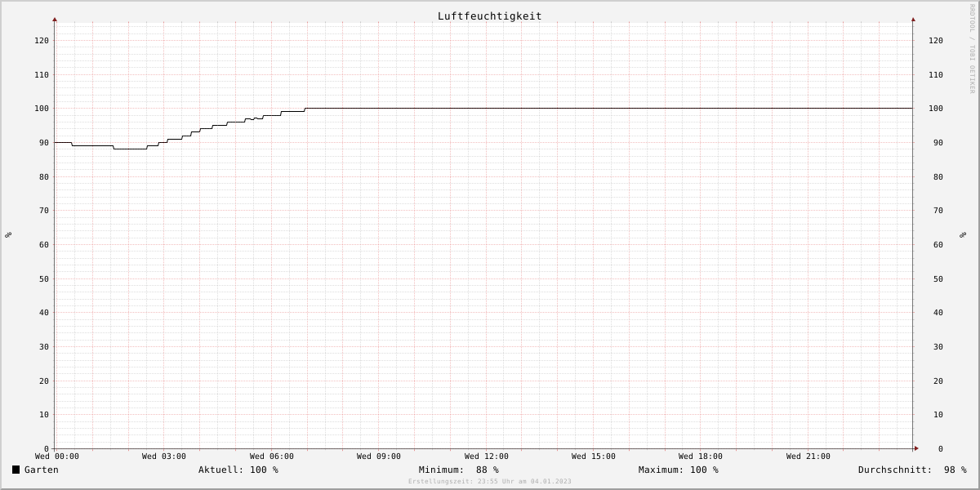Click the 0 label on the right axis
This screenshot has height=490, width=980.
(x=941, y=449)
